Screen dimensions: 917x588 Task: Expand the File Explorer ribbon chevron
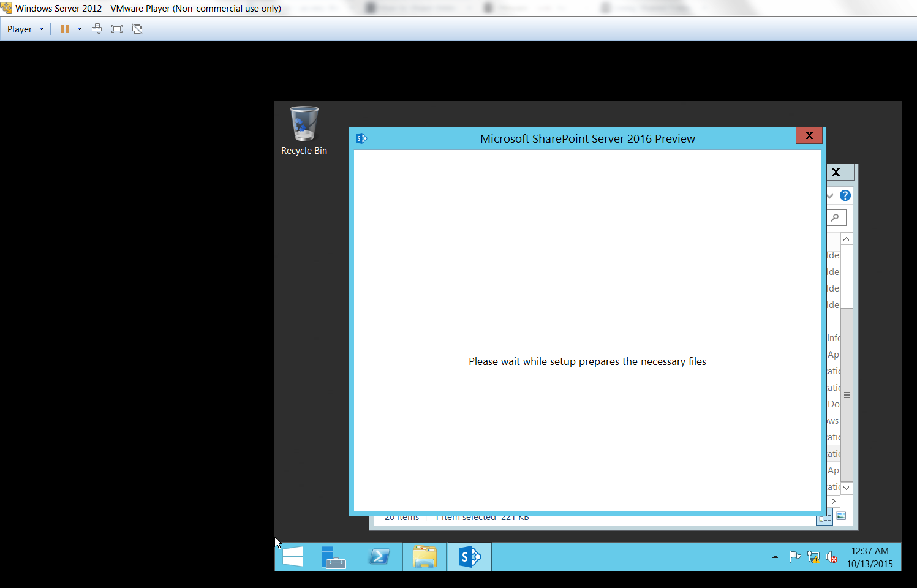tap(830, 196)
